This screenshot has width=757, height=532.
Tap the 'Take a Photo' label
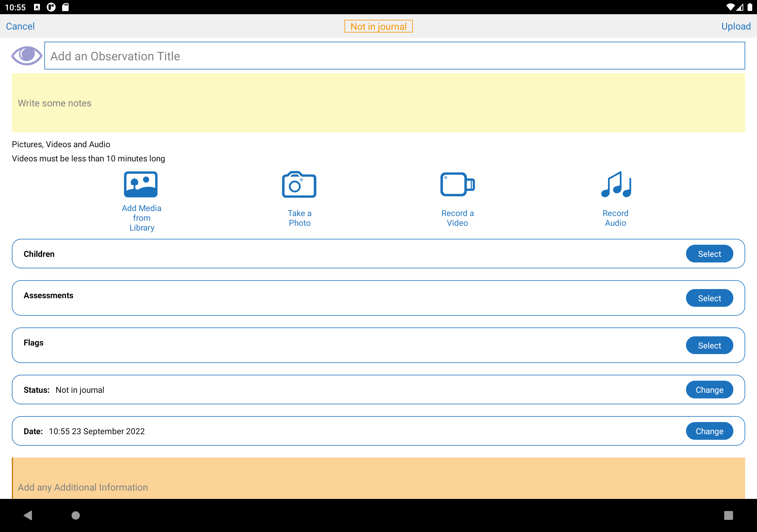(x=300, y=218)
